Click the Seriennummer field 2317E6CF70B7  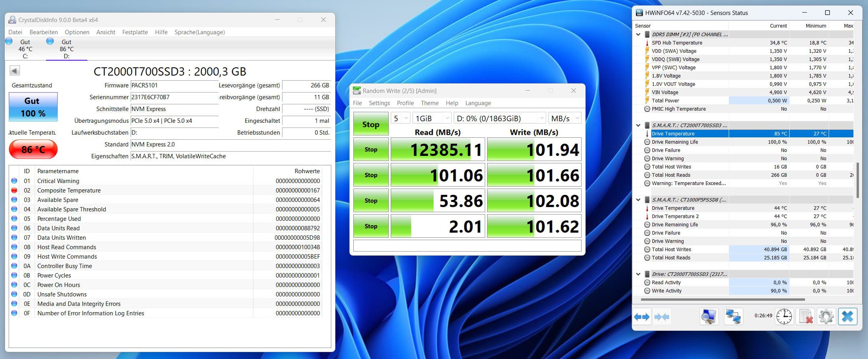pyautogui.click(x=174, y=97)
